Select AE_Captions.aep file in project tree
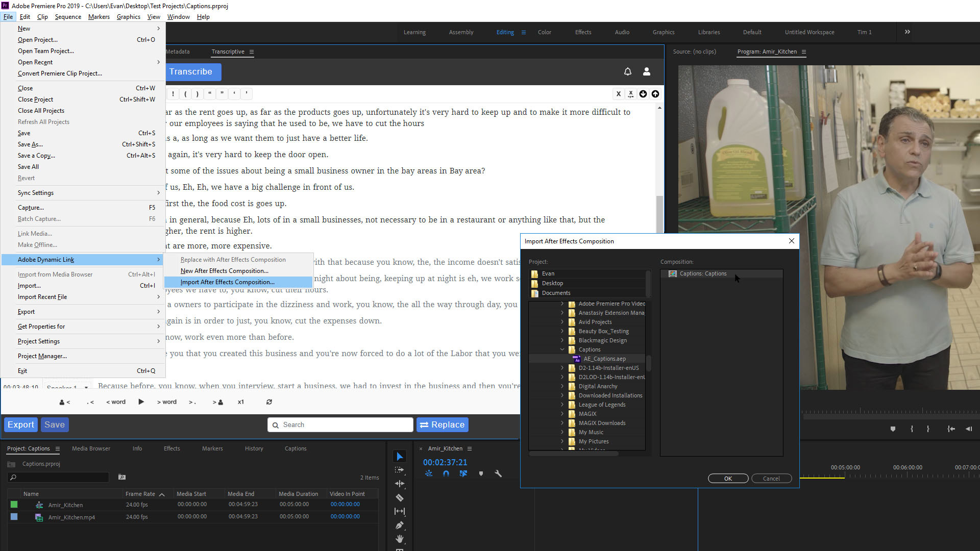This screenshot has width=980, height=551. tap(604, 359)
